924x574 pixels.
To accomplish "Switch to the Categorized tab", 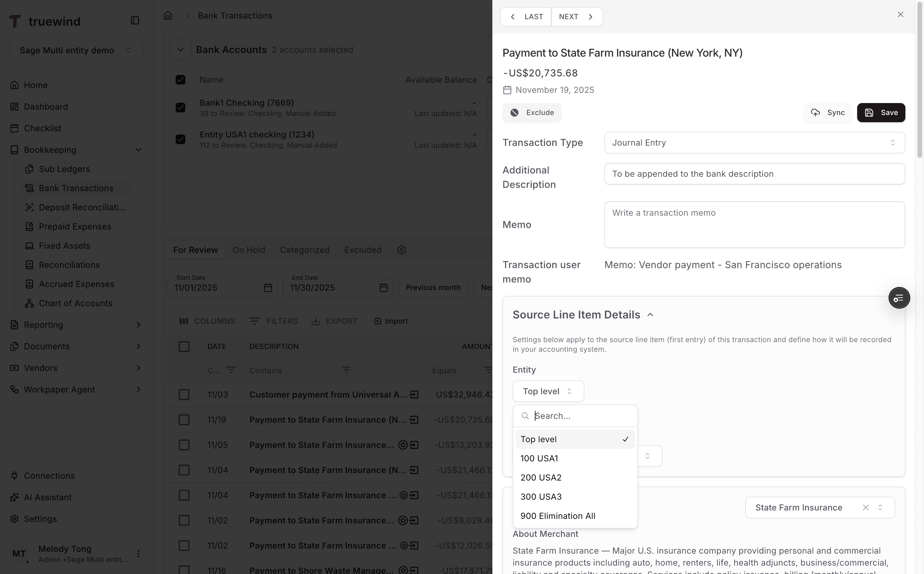I will [304, 250].
